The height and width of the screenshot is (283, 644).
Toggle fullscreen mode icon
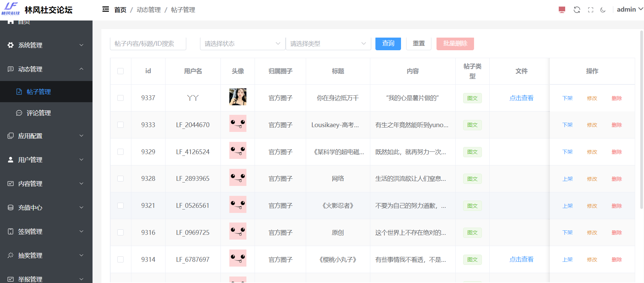tap(590, 10)
